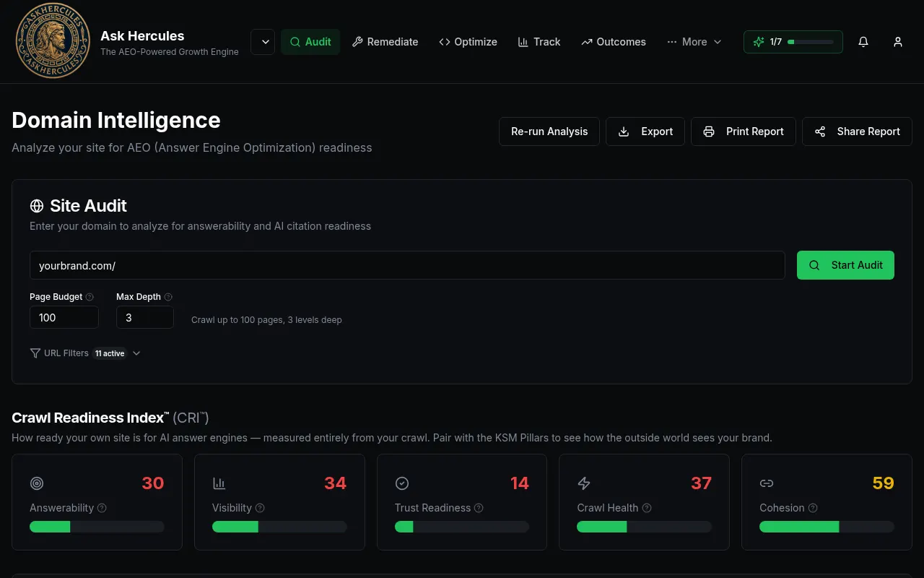
Task: Click the Cohesion info icon
Action: pos(813,508)
